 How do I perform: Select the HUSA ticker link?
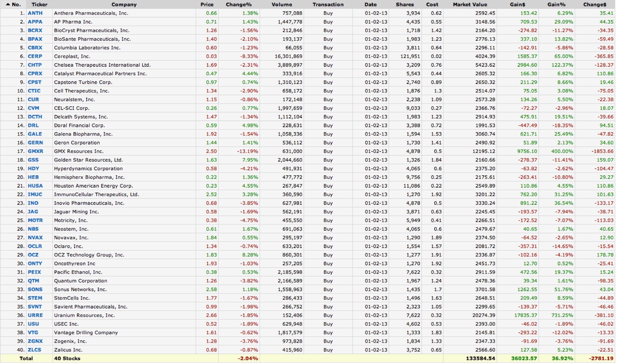point(35,186)
